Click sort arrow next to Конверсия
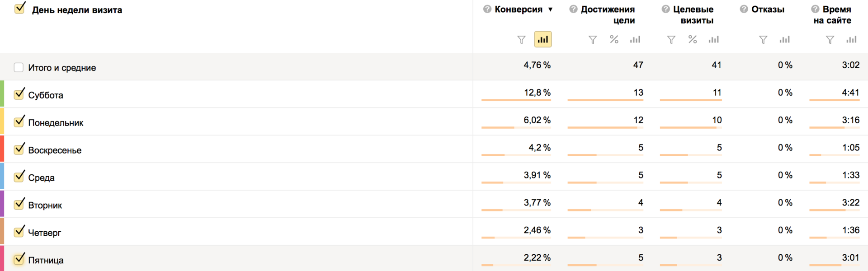 coord(550,9)
